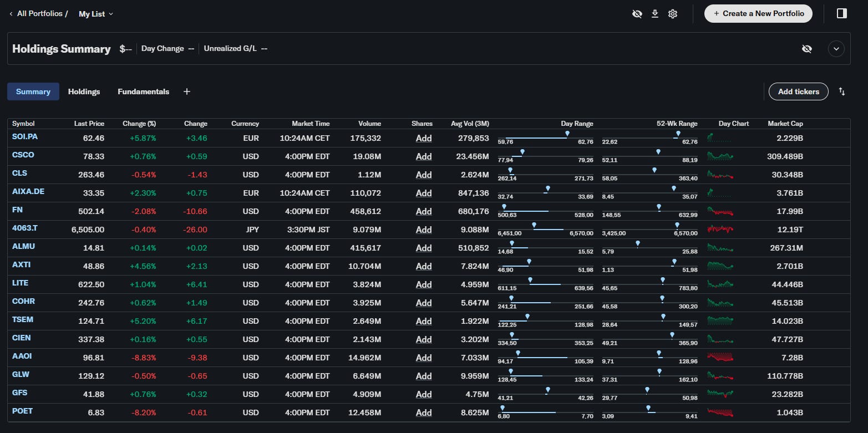Switch to the Holdings tab
This screenshot has width=868, height=433.
[84, 91]
